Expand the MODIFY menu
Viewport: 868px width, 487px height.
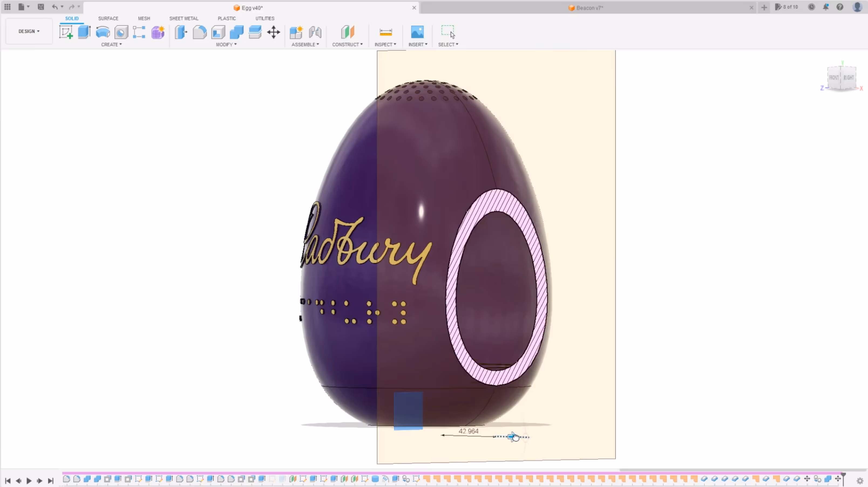[226, 44]
